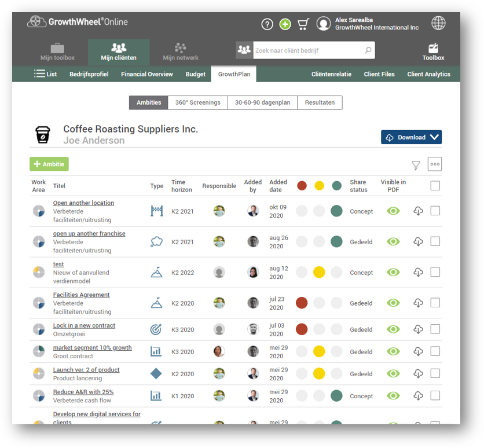Download the 'Reduce A&R with 25%' ambition
Screen dimensions: 484x448
[x=418, y=395]
